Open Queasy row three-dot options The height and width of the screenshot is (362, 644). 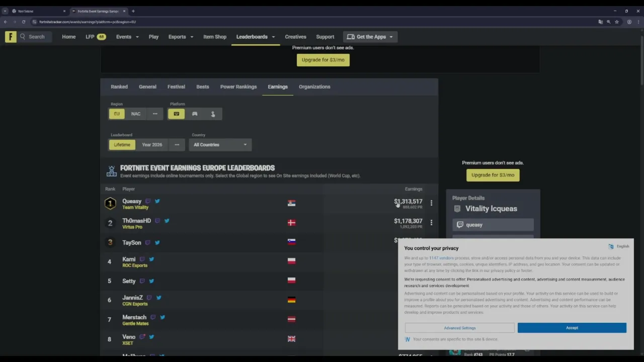point(431,203)
